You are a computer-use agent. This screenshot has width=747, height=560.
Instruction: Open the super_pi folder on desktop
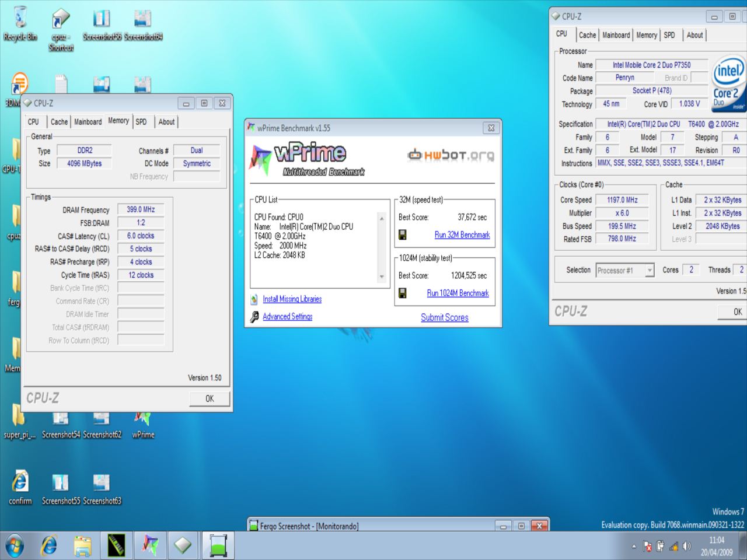(x=19, y=423)
